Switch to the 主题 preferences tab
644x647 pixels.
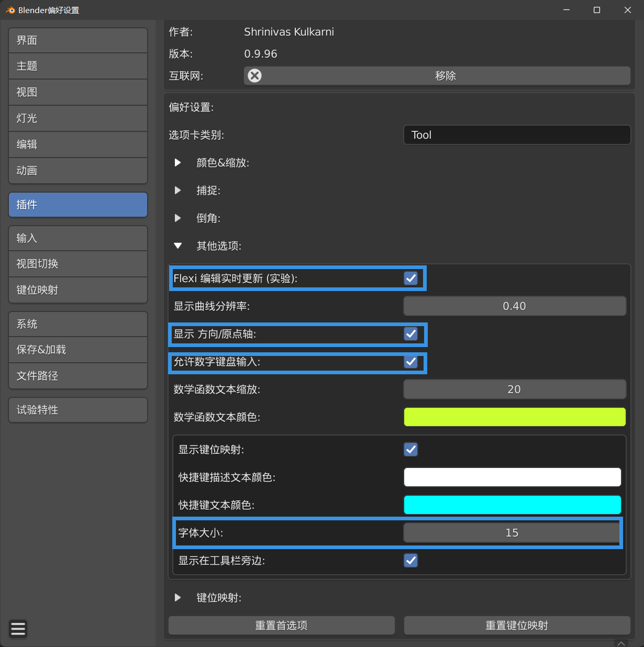(77, 66)
